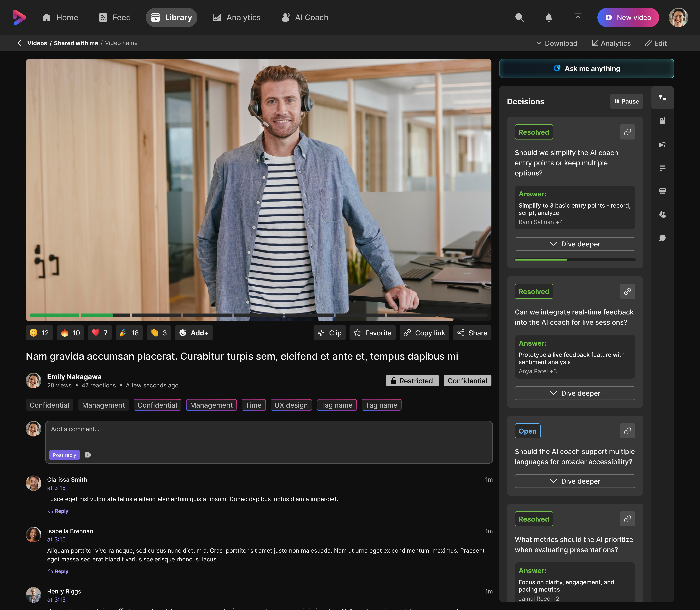Open the AI highlights play-sparkle icon in side rail

point(663,144)
